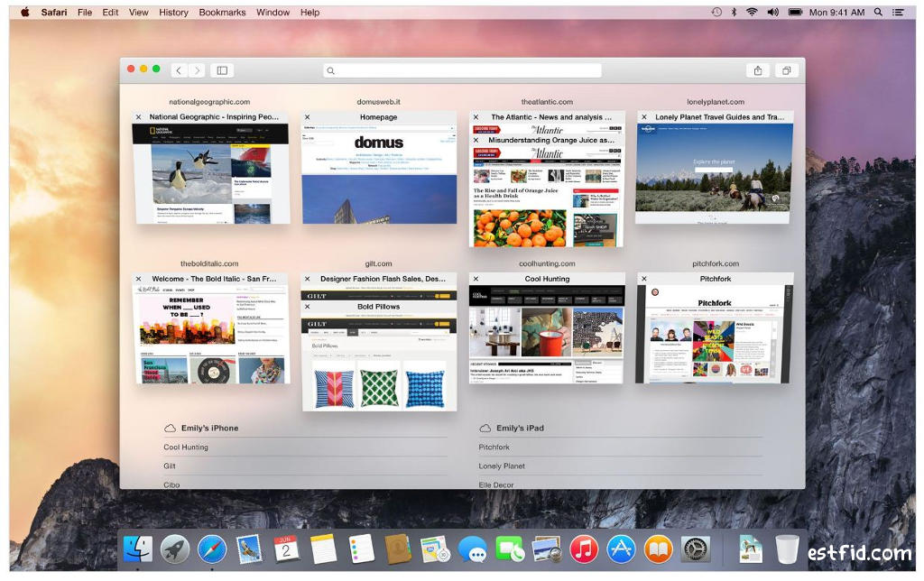Open Notes from the Dock
Image resolution: width=924 pixels, height=581 pixels.
coord(324,549)
